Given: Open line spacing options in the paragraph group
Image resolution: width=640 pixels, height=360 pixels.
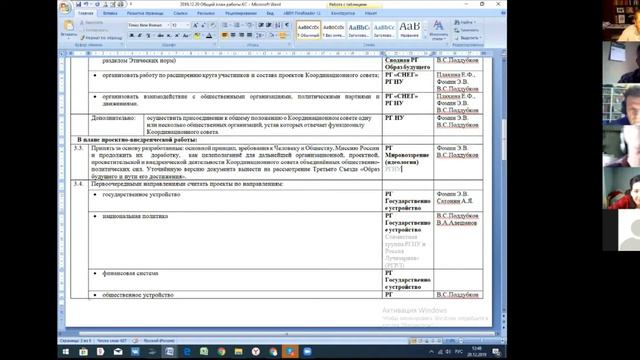Looking at the screenshot, I should 260,36.
